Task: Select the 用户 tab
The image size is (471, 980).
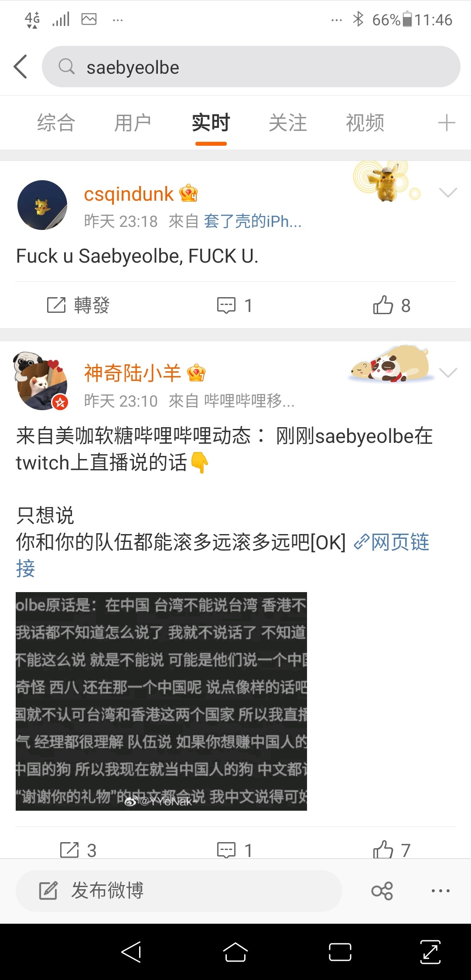Action: 133,123
